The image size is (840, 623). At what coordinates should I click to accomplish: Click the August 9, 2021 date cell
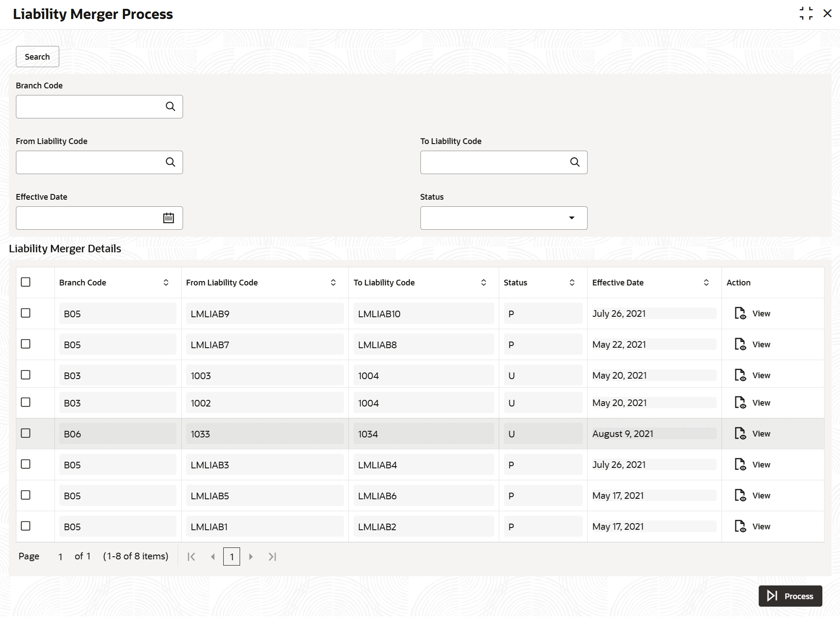(654, 434)
